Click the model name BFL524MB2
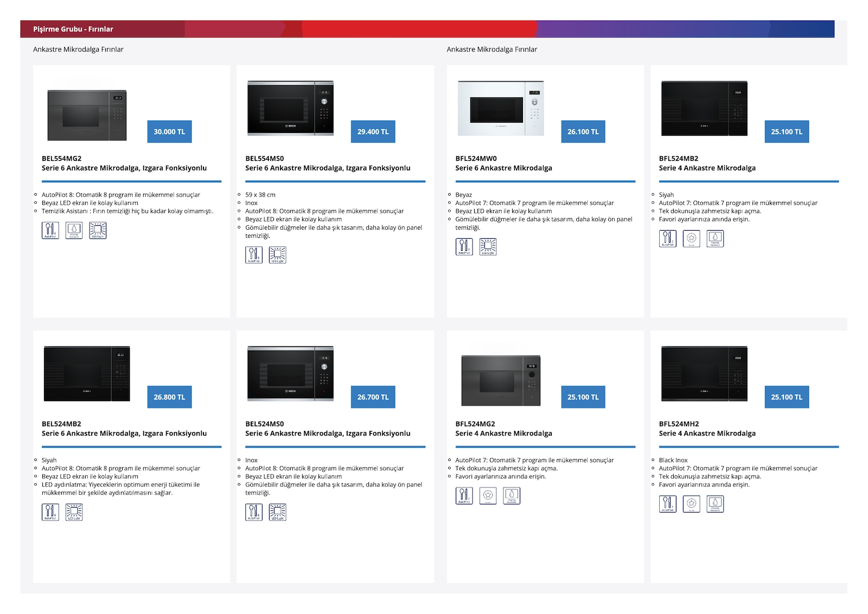Image resolution: width=868 pixels, height=614 pixels. [679, 159]
